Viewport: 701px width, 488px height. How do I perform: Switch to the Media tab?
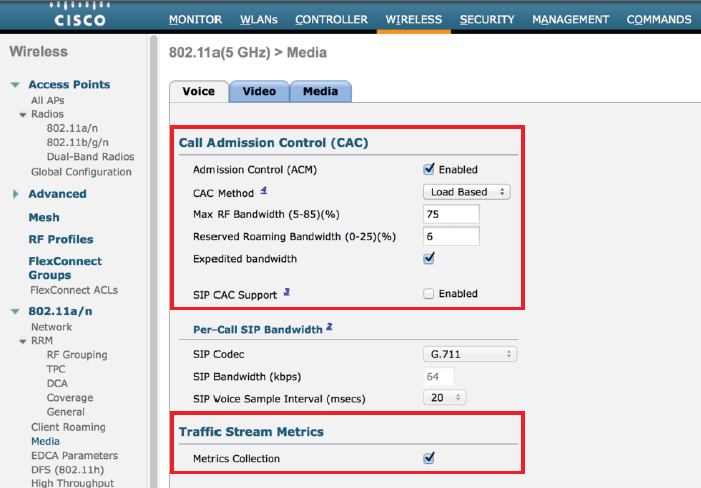(320, 91)
